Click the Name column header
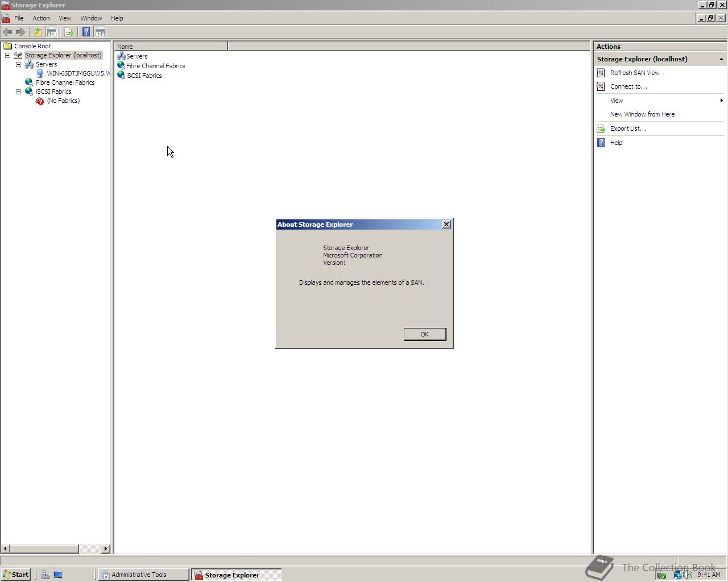The height and width of the screenshot is (582, 728). point(171,47)
